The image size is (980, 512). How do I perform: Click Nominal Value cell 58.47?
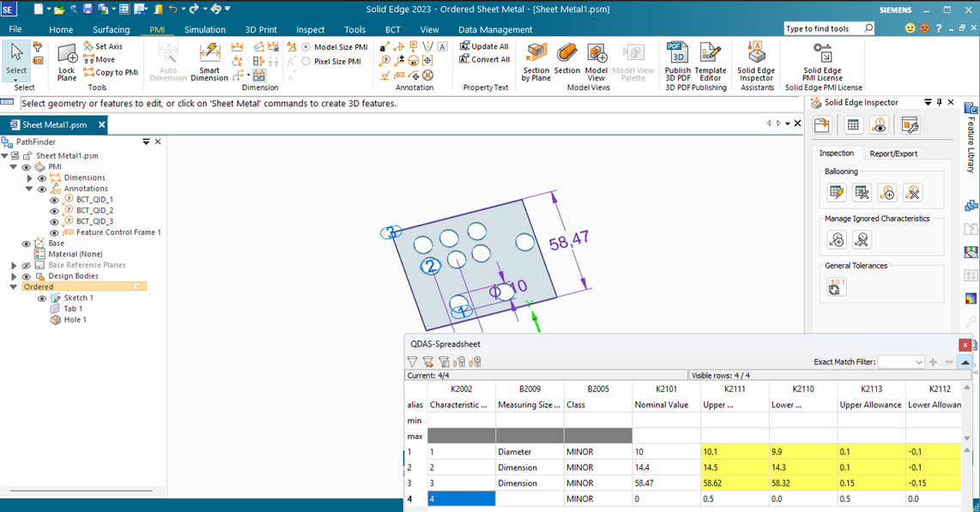pos(666,484)
